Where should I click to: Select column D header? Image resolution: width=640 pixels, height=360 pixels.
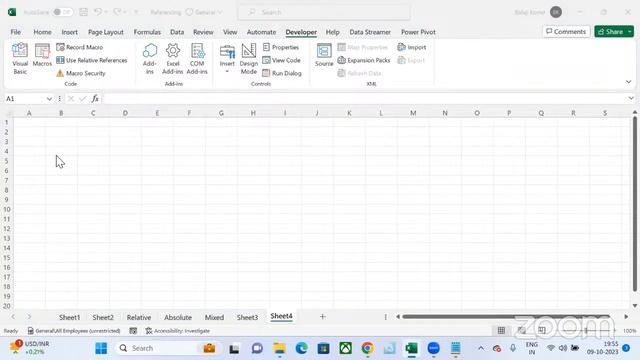pyautogui.click(x=125, y=113)
